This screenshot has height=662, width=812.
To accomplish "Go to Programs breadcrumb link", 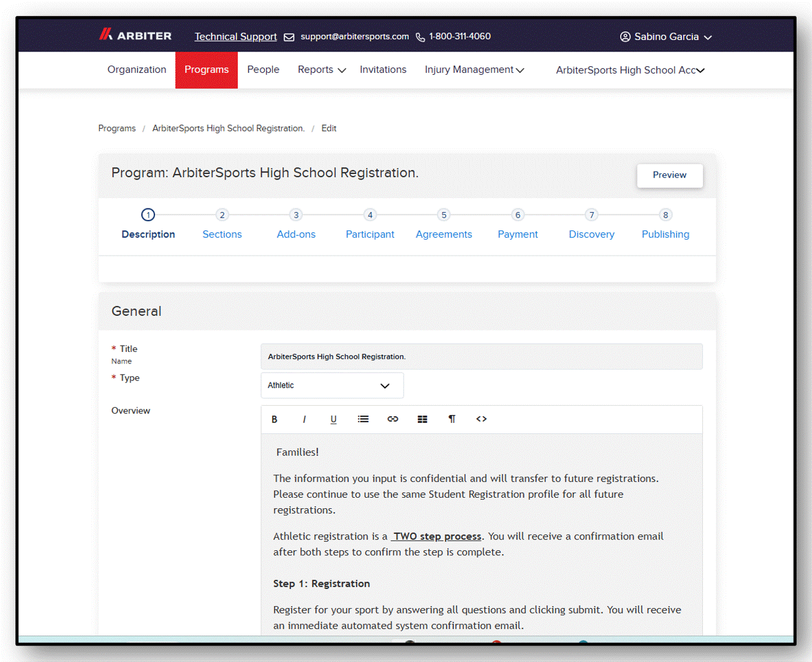I will [x=117, y=128].
